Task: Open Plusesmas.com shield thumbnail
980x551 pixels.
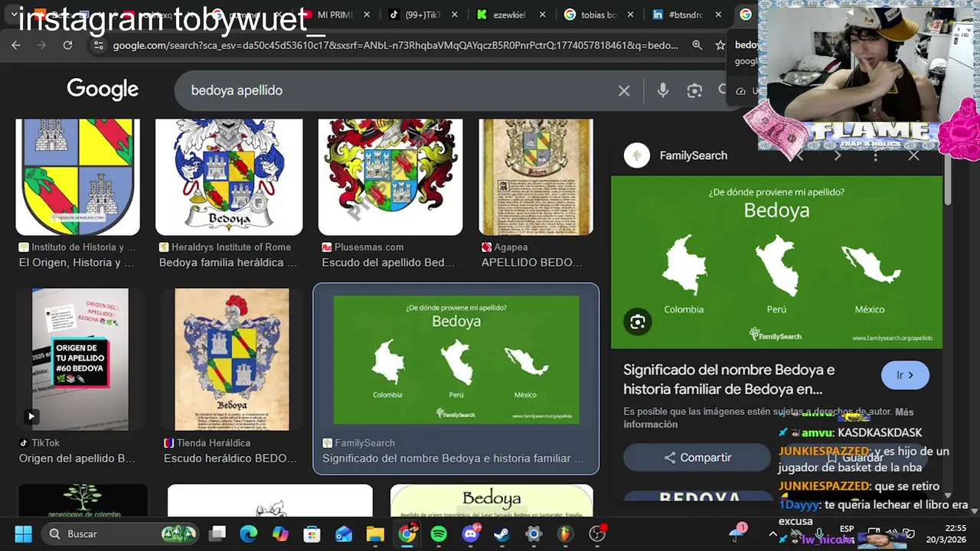Action: [x=390, y=177]
